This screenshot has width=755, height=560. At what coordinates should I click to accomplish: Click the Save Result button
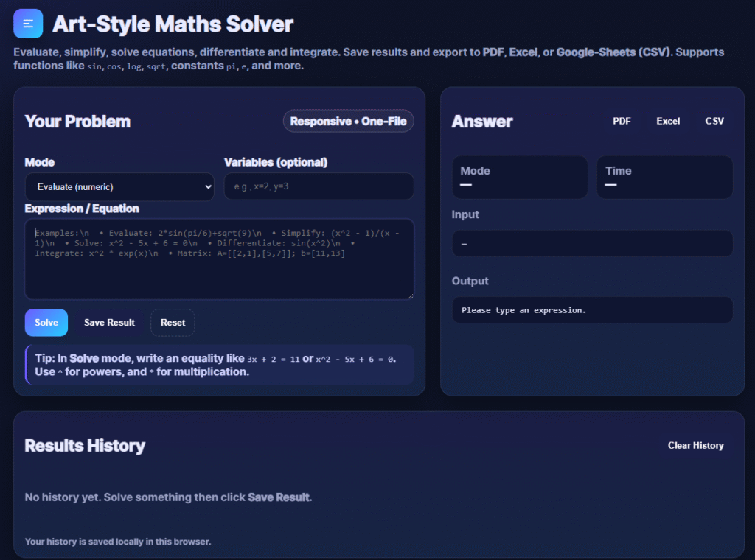point(109,323)
